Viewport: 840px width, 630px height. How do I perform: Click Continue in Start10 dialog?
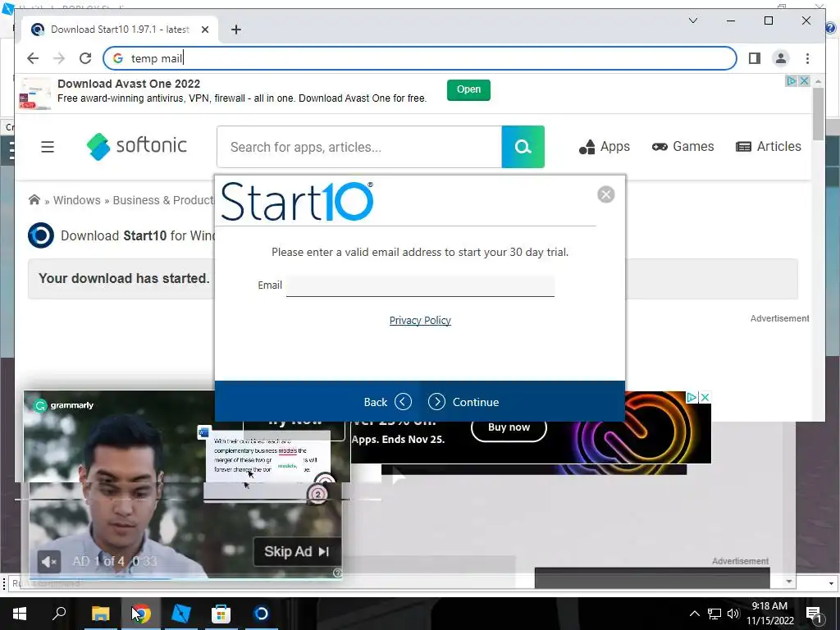[463, 402]
